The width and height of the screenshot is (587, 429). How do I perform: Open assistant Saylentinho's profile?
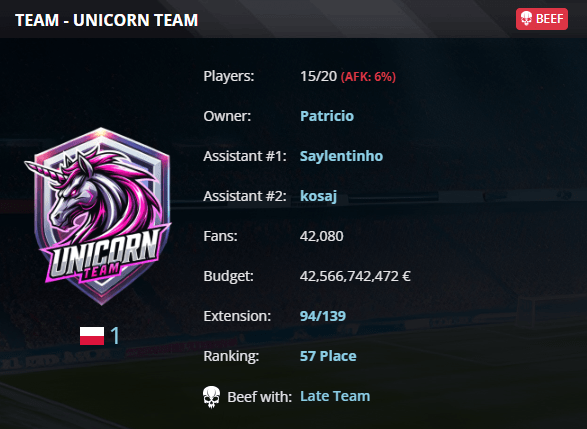[341, 156]
